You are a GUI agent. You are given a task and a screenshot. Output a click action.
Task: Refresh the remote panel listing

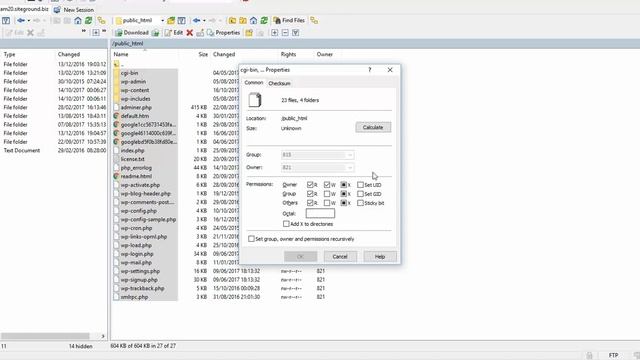point(264,20)
